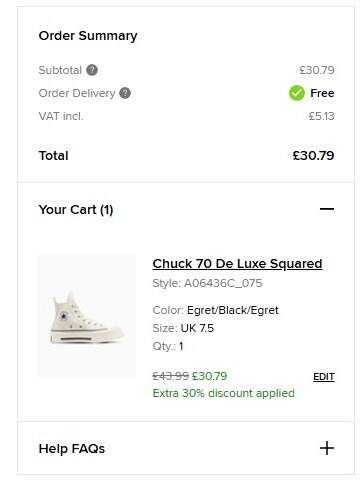Expand Help FAQs using the plus icon

(x=327, y=448)
